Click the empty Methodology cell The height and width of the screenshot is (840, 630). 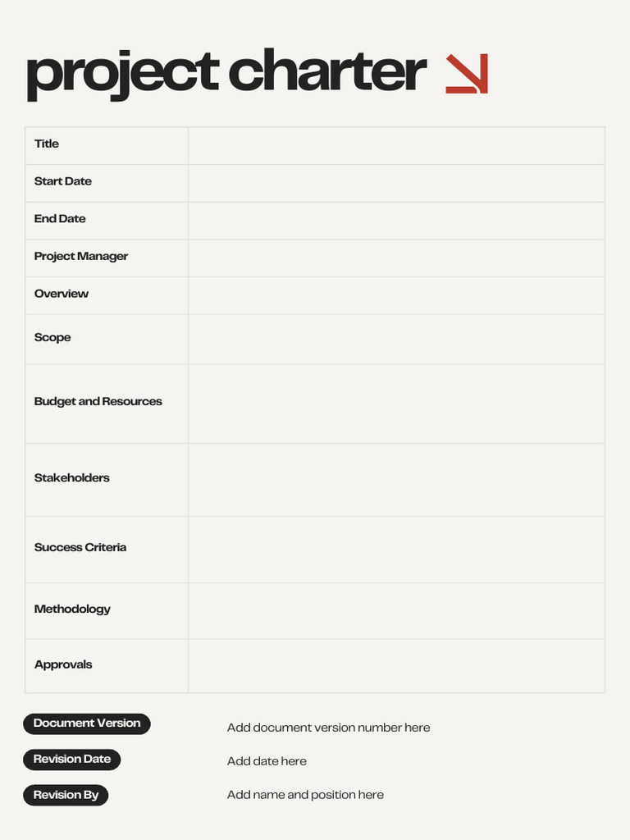point(396,611)
